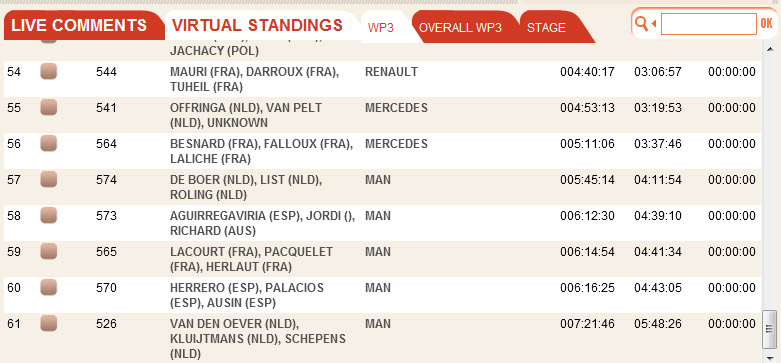Click the status square for rank 58
This screenshot has height=363, width=781.
(48, 216)
